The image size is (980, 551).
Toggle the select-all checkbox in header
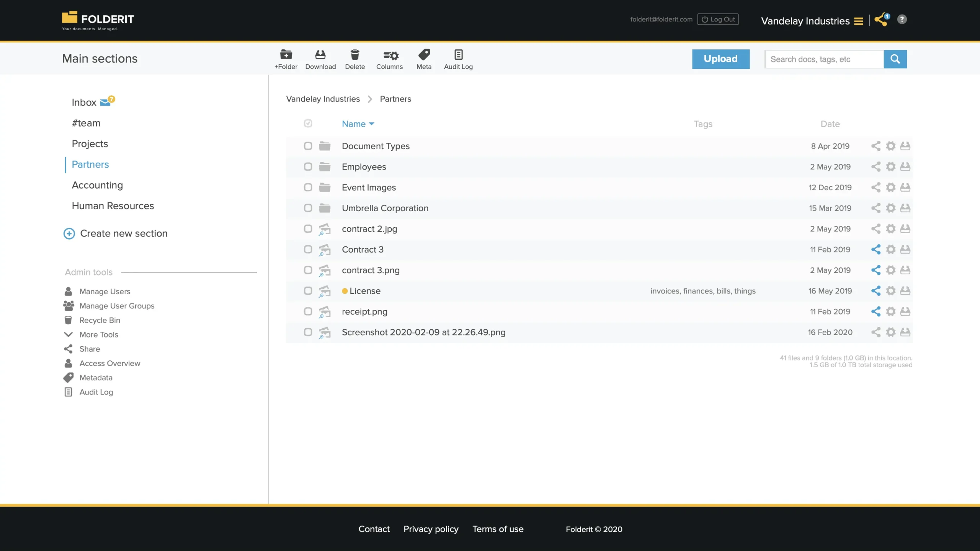click(308, 123)
